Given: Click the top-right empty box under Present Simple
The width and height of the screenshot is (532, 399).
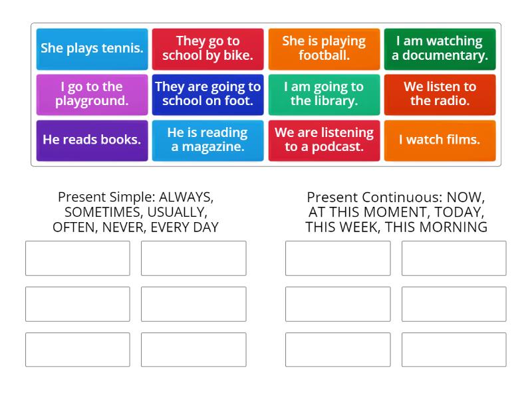Looking at the screenshot, I should (194, 258).
